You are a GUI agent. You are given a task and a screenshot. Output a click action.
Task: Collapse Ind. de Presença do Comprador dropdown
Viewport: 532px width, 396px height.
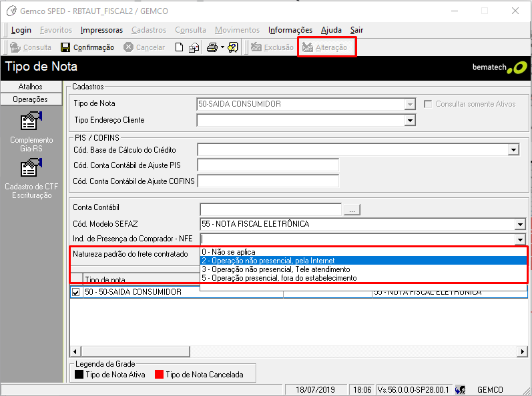click(520, 239)
